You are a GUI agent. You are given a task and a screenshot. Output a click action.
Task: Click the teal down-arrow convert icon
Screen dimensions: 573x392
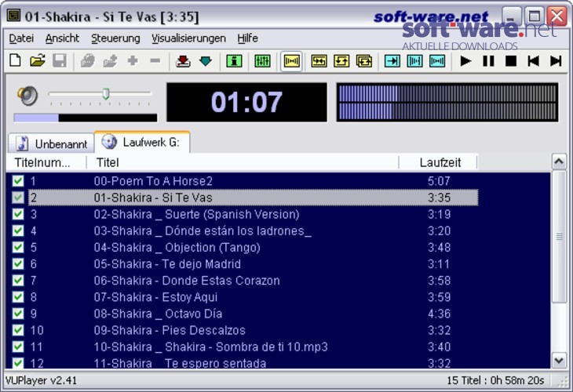pyautogui.click(x=206, y=60)
